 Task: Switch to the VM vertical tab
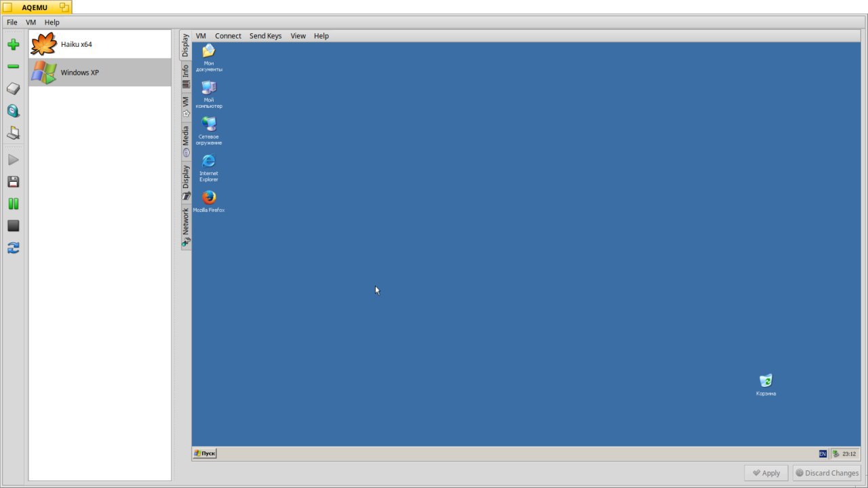(x=186, y=106)
